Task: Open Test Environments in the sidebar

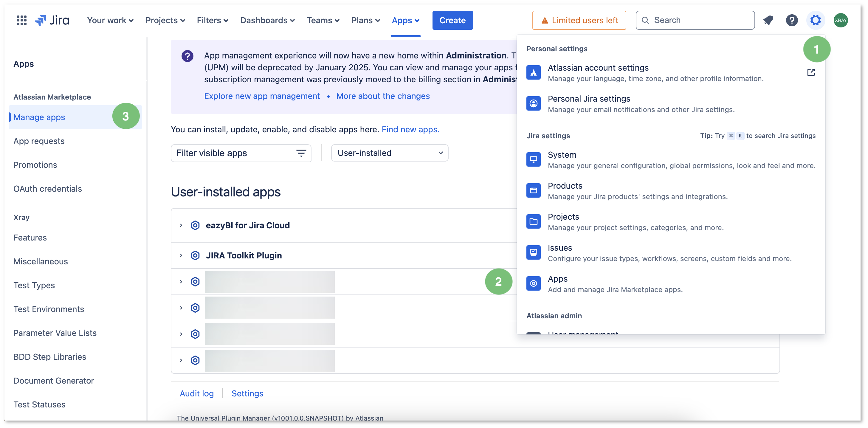Action: point(49,309)
